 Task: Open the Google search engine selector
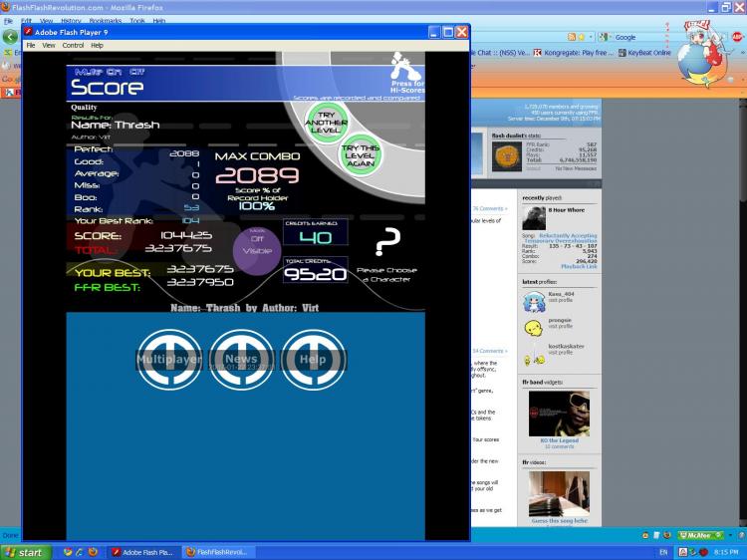click(x=604, y=37)
